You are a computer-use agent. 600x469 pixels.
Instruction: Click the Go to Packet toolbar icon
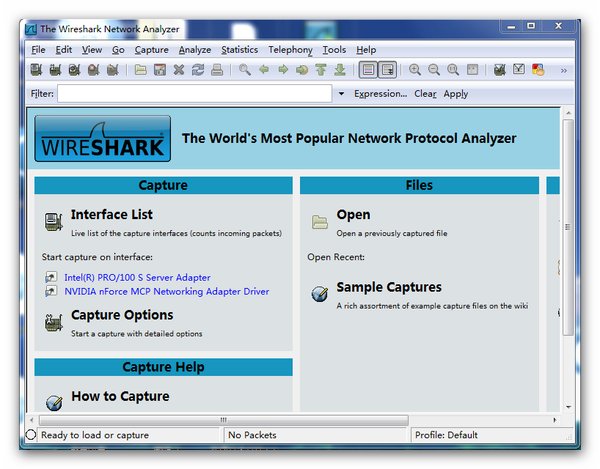302,70
